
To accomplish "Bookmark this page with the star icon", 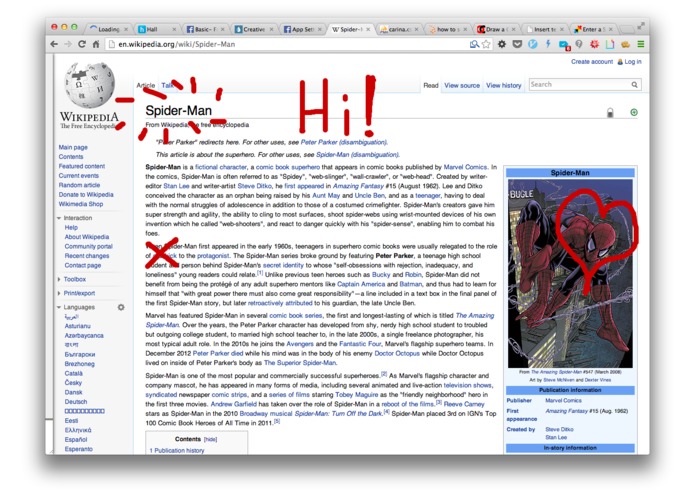I will click(x=486, y=44).
